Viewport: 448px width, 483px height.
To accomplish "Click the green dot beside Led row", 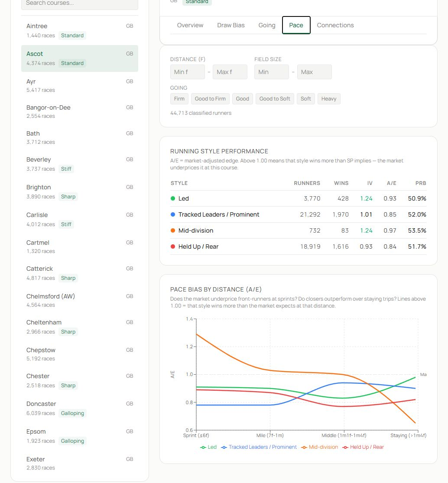I will click(x=173, y=198).
